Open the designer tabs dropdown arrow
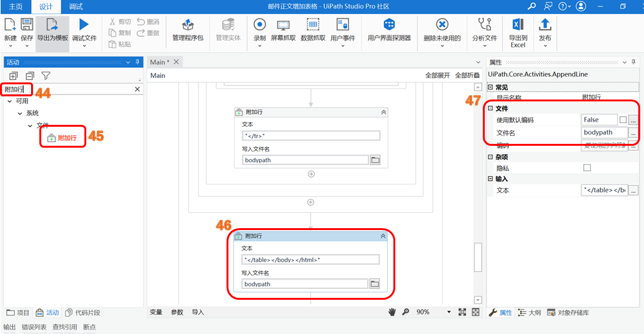The width and height of the screenshot is (644, 334). (x=478, y=62)
